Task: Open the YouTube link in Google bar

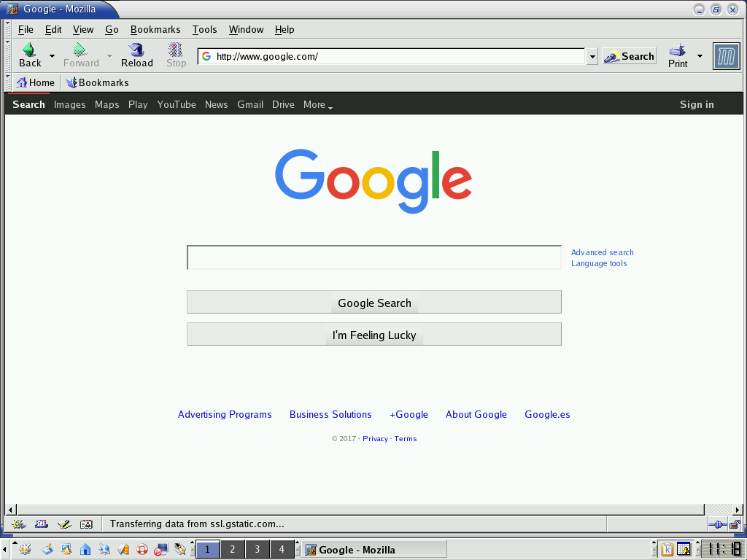Action: click(x=177, y=104)
